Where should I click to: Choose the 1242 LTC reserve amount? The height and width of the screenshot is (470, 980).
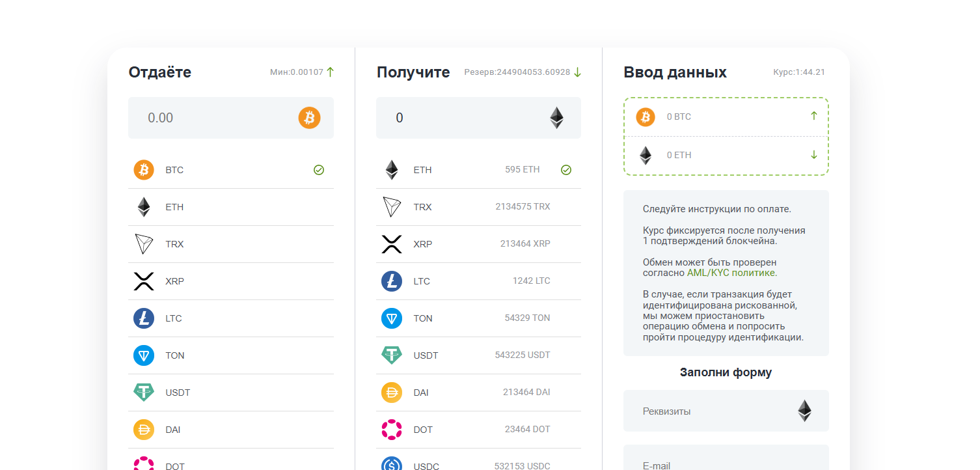(532, 281)
